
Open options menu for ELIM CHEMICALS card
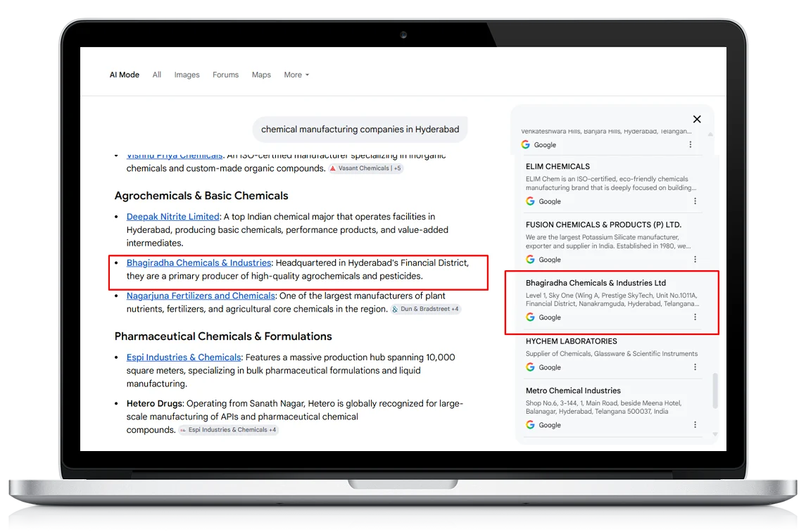(x=695, y=201)
